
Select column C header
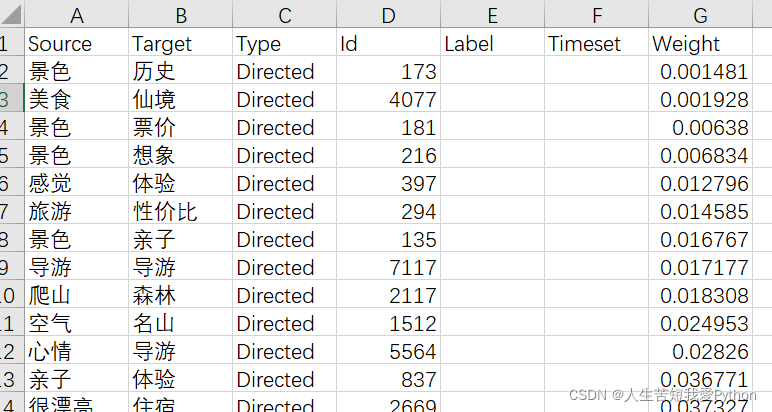click(285, 14)
